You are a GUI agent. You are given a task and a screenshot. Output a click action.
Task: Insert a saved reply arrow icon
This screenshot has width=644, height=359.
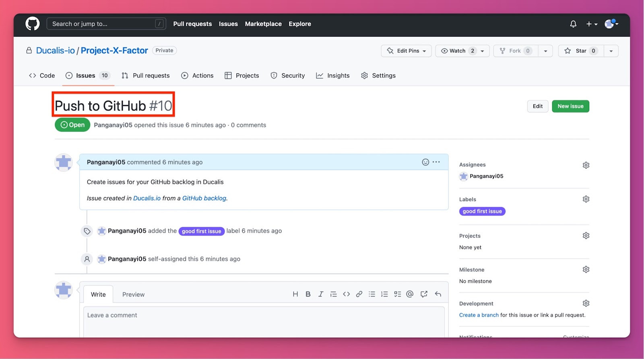click(x=438, y=294)
